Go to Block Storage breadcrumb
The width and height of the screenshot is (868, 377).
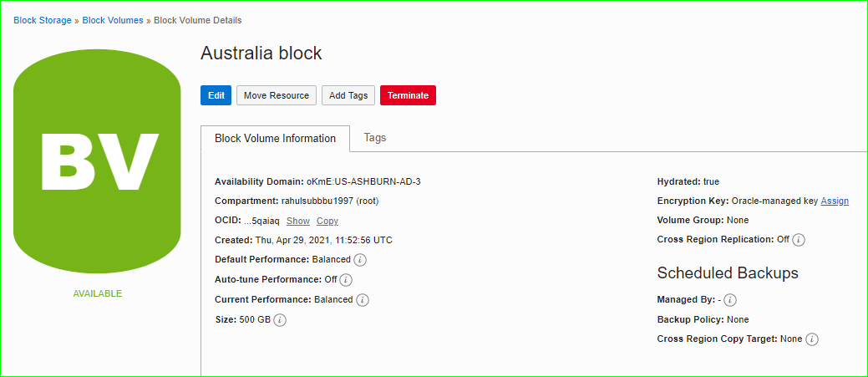tap(43, 20)
